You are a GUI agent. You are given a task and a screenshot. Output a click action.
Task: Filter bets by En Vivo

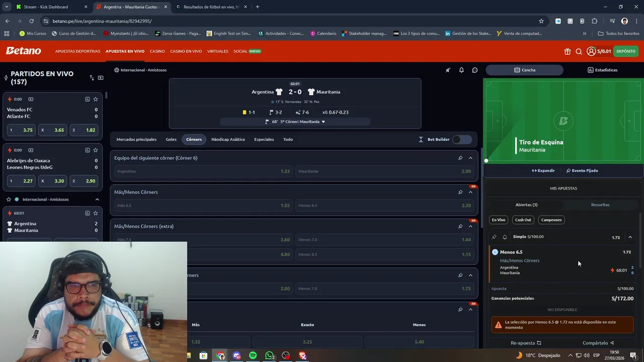point(499,220)
